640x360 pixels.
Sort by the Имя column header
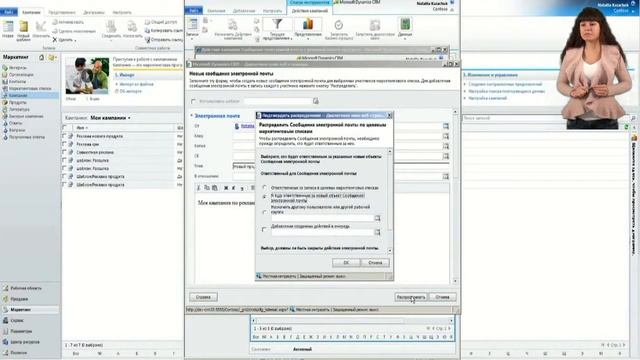81,128
